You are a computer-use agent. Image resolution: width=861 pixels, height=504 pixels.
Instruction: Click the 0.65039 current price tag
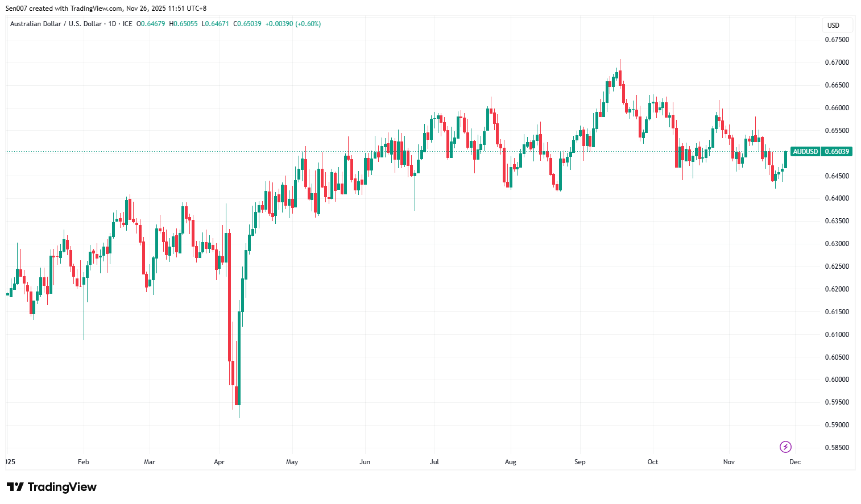click(x=837, y=152)
